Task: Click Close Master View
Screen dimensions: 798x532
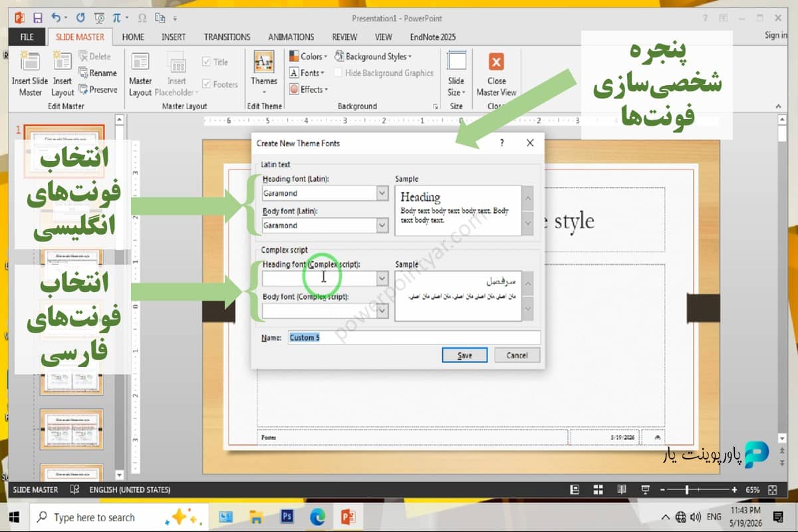Action: [x=496, y=74]
